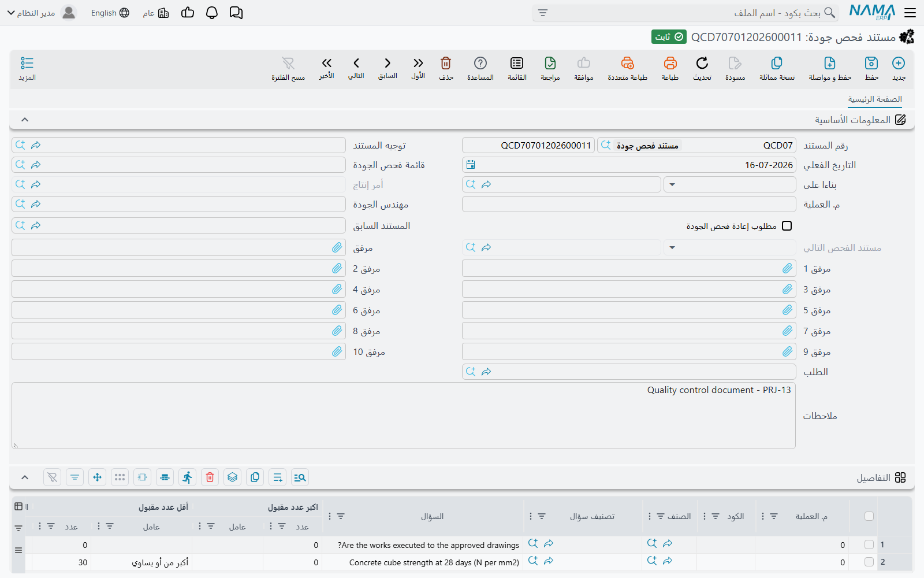Click the thumbs-up icon in header
Screen dimensions: 924x578
(188, 13)
